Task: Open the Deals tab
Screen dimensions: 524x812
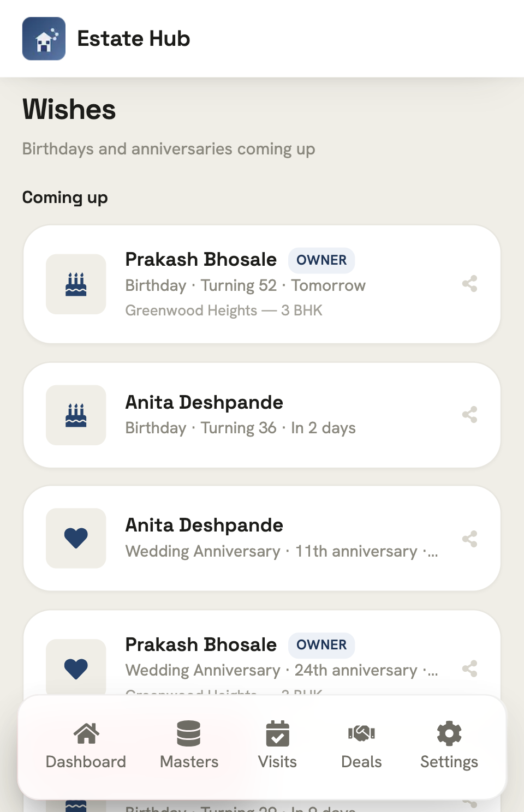Action: click(361, 745)
